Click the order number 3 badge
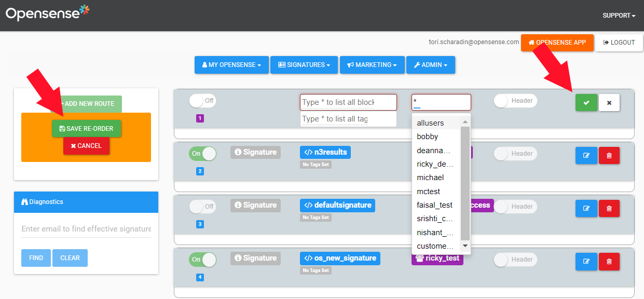This screenshot has width=644, height=299. click(x=200, y=224)
